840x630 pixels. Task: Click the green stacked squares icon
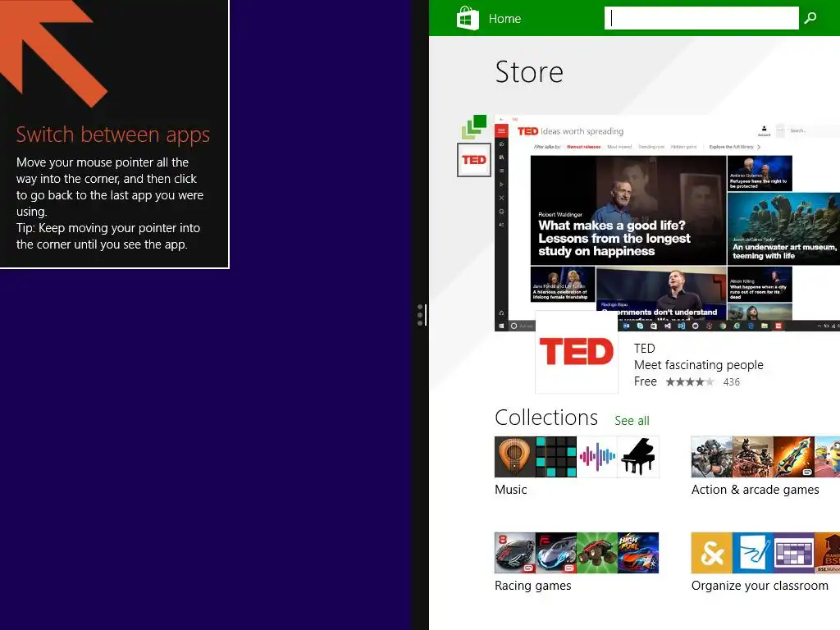[473, 126]
